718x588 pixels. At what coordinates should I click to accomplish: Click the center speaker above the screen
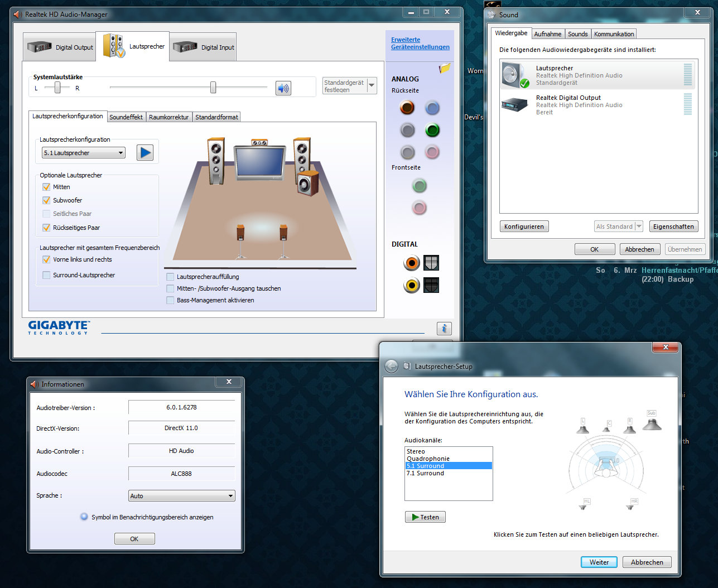tap(259, 142)
